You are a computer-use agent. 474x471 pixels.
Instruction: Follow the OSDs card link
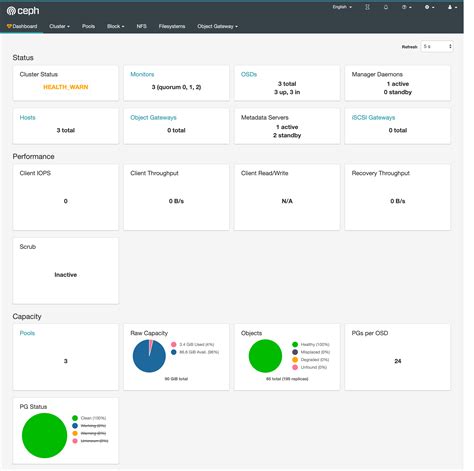[249, 74]
